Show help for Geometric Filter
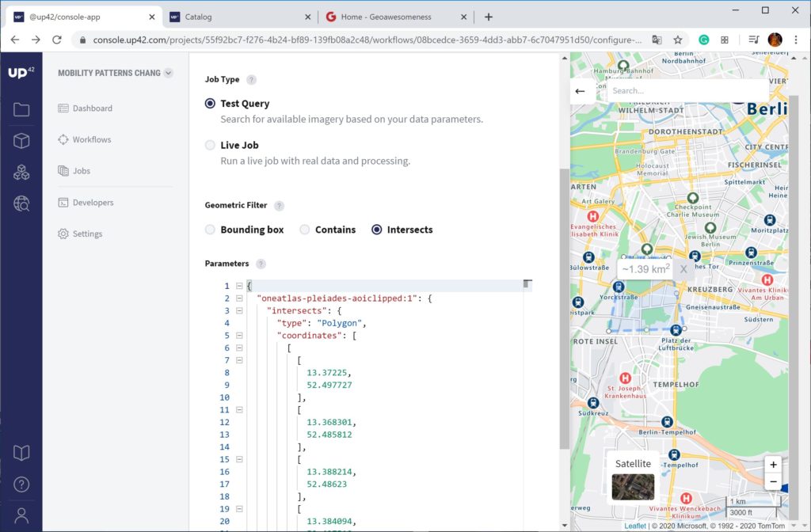The height and width of the screenshot is (532, 811). pos(280,206)
